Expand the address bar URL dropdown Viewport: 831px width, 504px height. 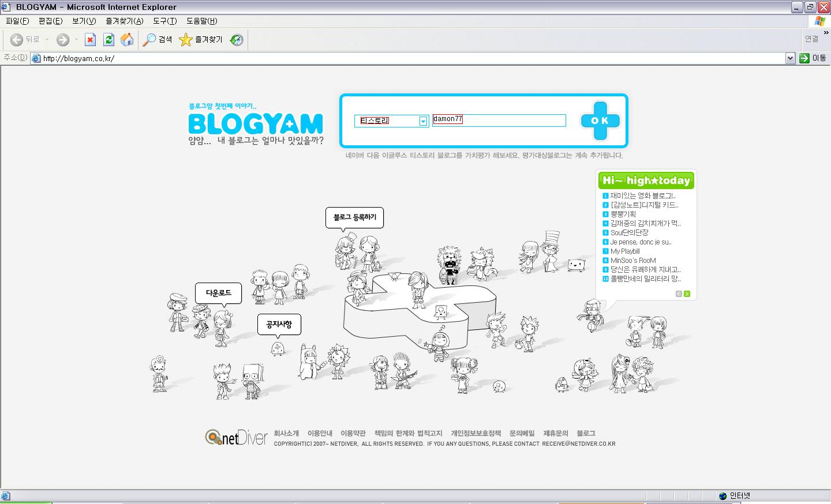(x=791, y=58)
